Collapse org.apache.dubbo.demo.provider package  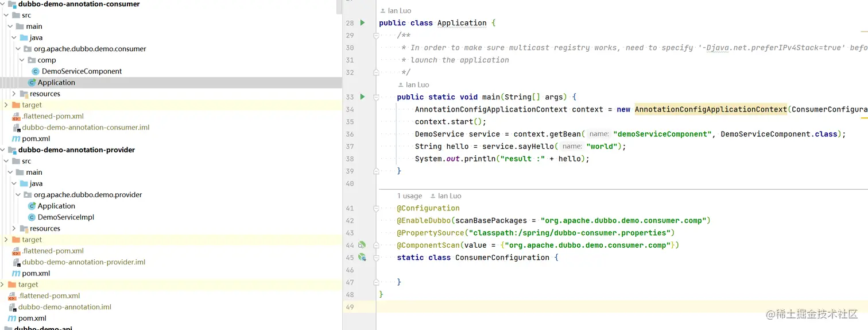(18, 195)
